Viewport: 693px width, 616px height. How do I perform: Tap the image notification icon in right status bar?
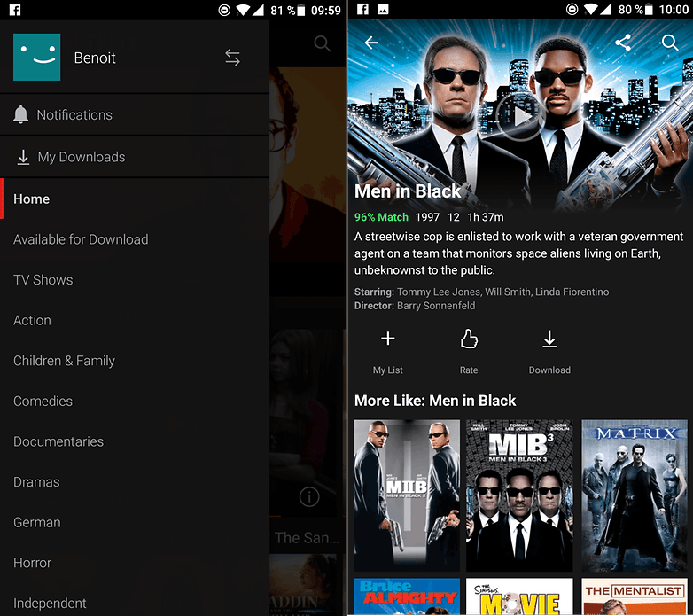pos(383,9)
